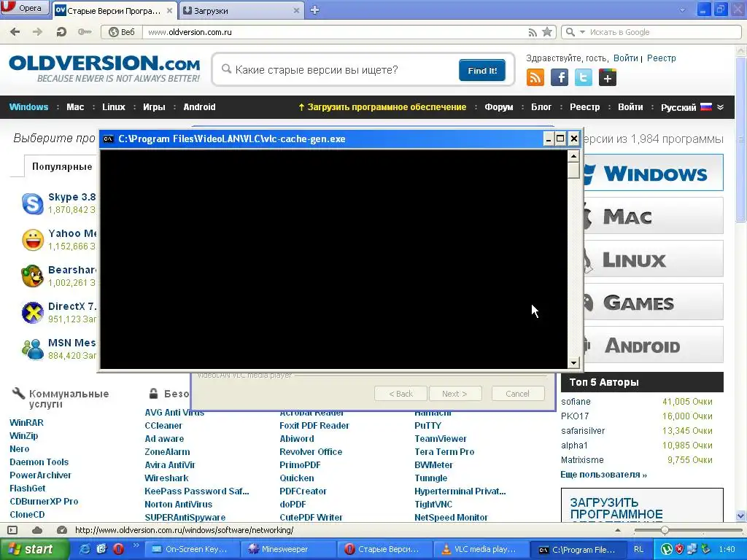Click the console window vertical scrollbar
The image size is (747, 560).
(573, 260)
